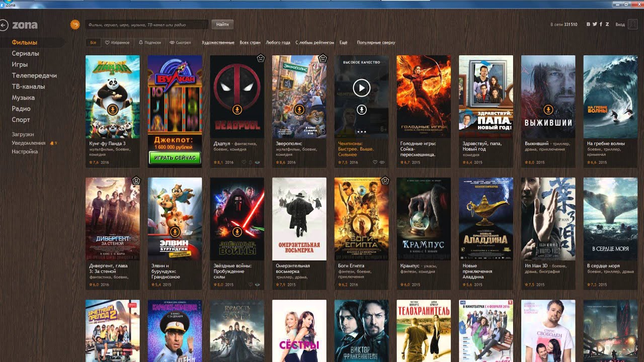Click quality badge on Боги Египта poster corner

[385, 180]
